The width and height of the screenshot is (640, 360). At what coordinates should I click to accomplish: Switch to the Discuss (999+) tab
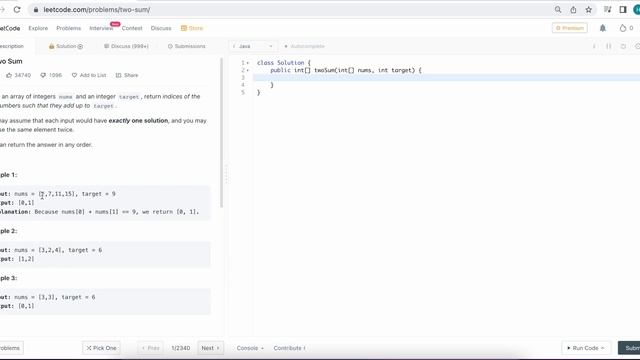126,46
